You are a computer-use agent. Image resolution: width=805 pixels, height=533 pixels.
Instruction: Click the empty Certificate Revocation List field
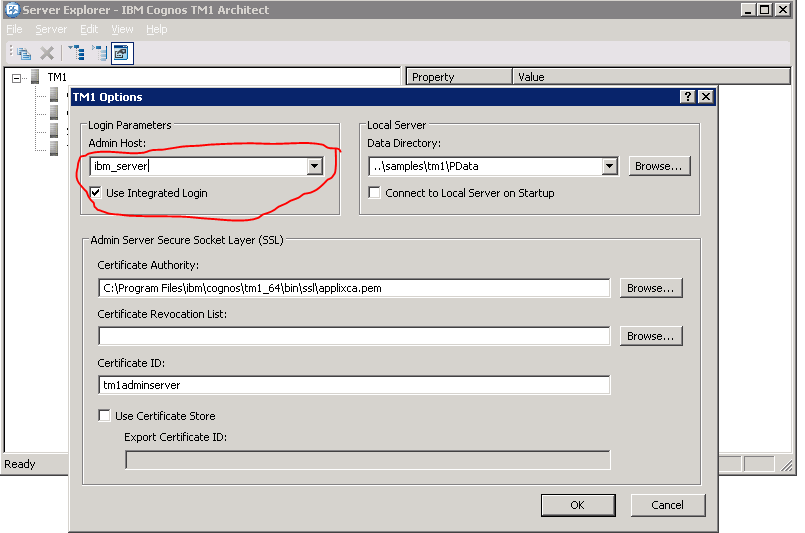[x=354, y=336]
